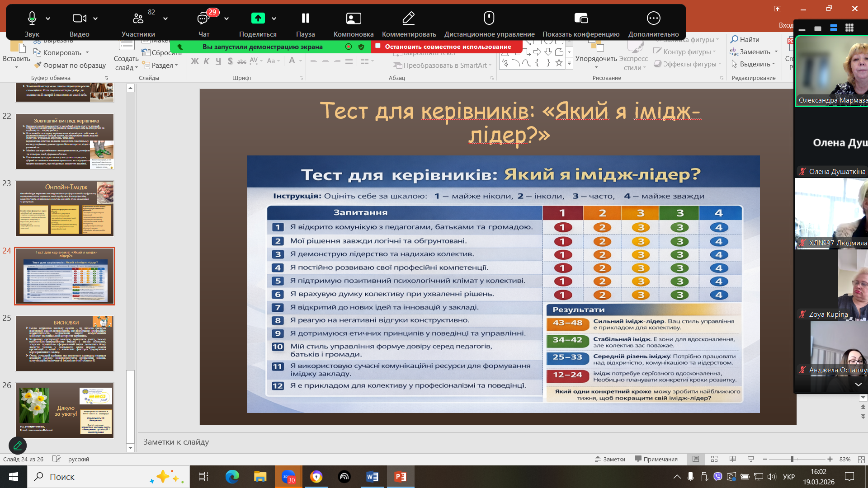The image size is (868, 488).
Task: Open Word from the Windows taskbar
Action: coord(372,477)
